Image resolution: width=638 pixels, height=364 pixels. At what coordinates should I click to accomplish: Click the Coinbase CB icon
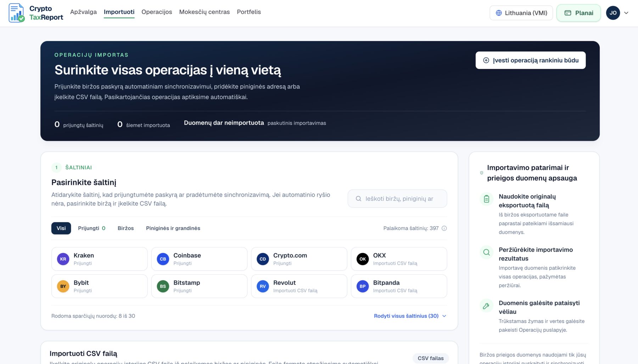[163, 259]
